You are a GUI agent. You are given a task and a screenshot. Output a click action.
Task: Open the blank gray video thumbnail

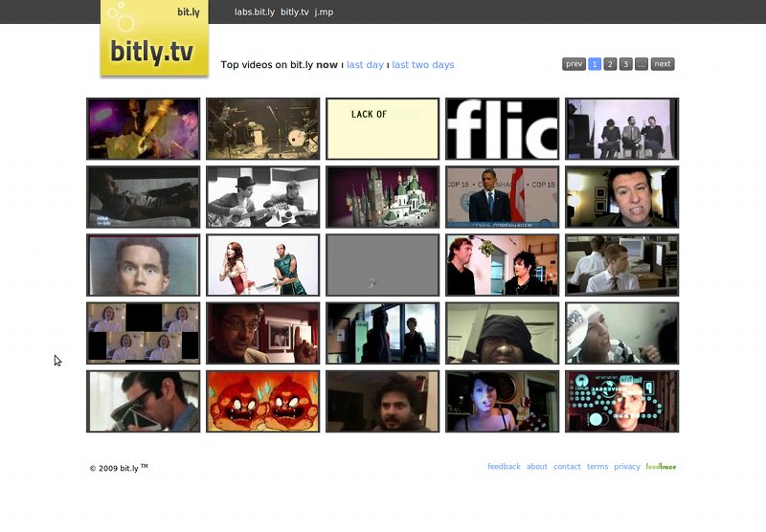(x=382, y=265)
